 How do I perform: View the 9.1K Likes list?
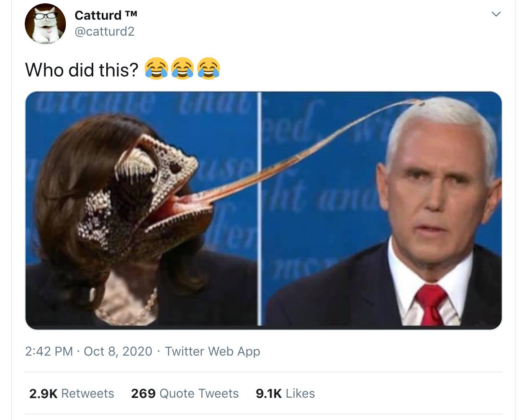click(285, 393)
